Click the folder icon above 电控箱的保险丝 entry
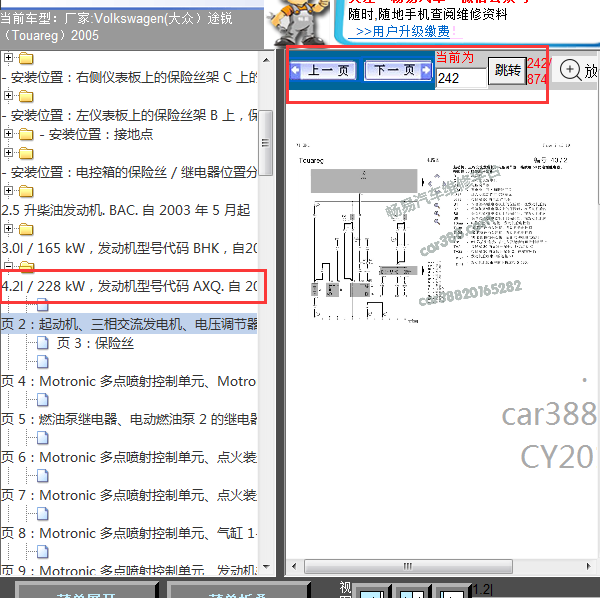Image resolution: width=600 pixels, height=598 pixels. [x=26, y=153]
